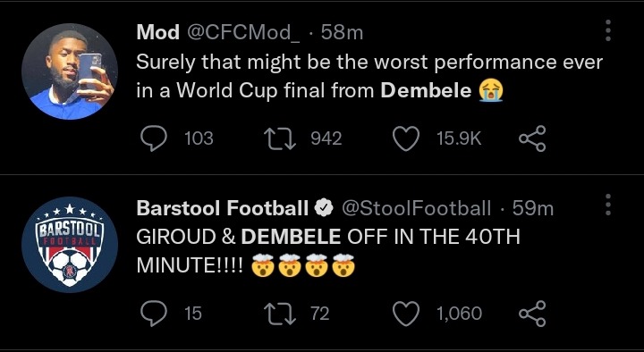This screenshot has width=644, height=352.
Task: Share the Barstool Football tweet
Action: coord(532,314)
